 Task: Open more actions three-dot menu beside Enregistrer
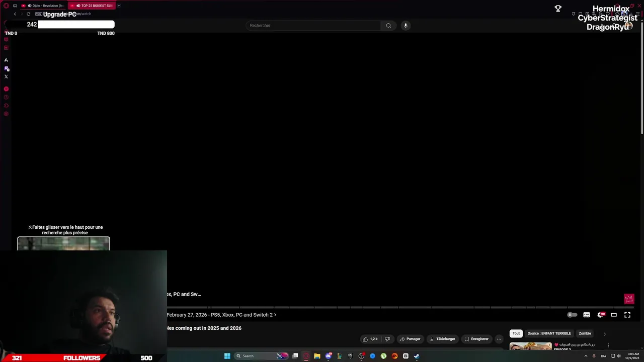(x=499, y=339)
